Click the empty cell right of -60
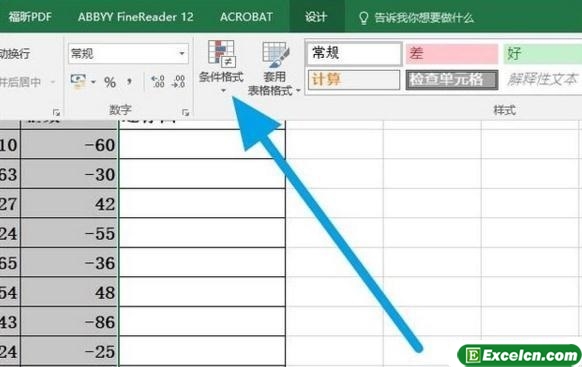Viewport: 582px width, 367px height. 202,144
